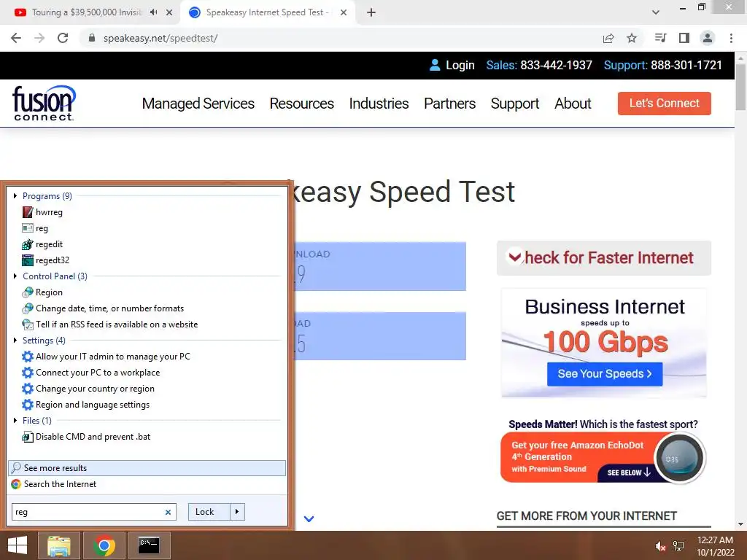Open a new Chrome tab
747x560 pixels.
tap(371, 12)
